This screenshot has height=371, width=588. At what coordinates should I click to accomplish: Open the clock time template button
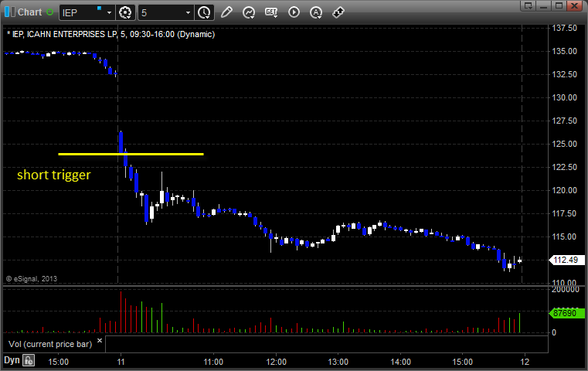(x=205, y=12)
